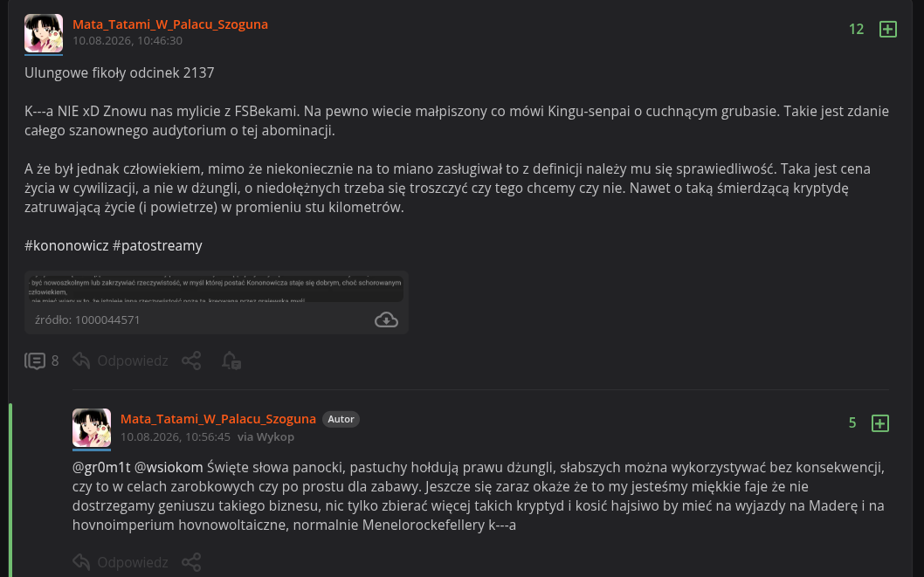Open the comments count icon showing 8

35,361
